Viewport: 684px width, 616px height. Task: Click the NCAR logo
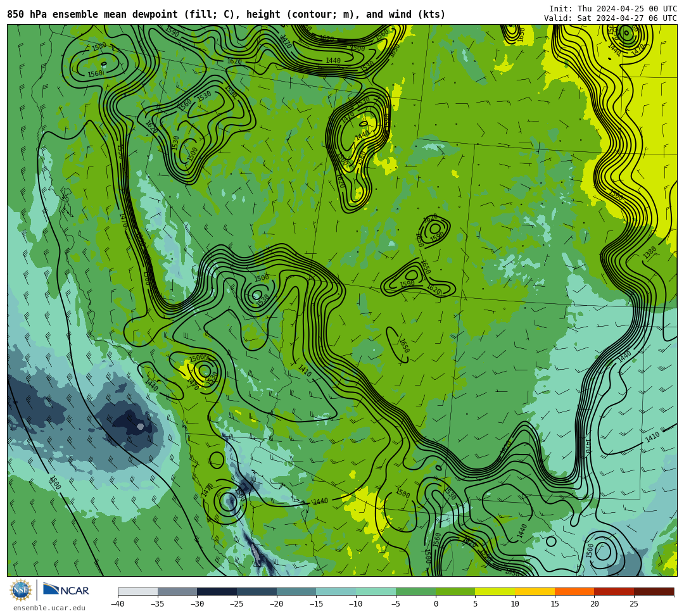[66, 590]
